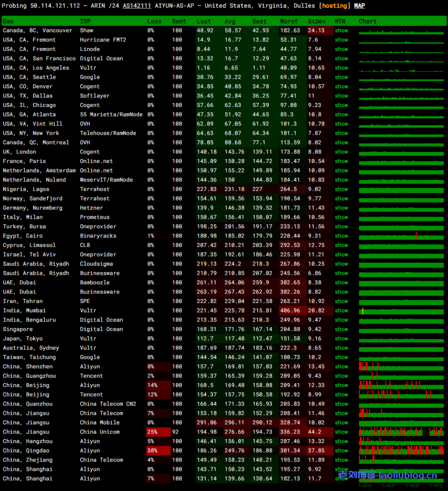Click the StDev column header

[x=316, y=22]
